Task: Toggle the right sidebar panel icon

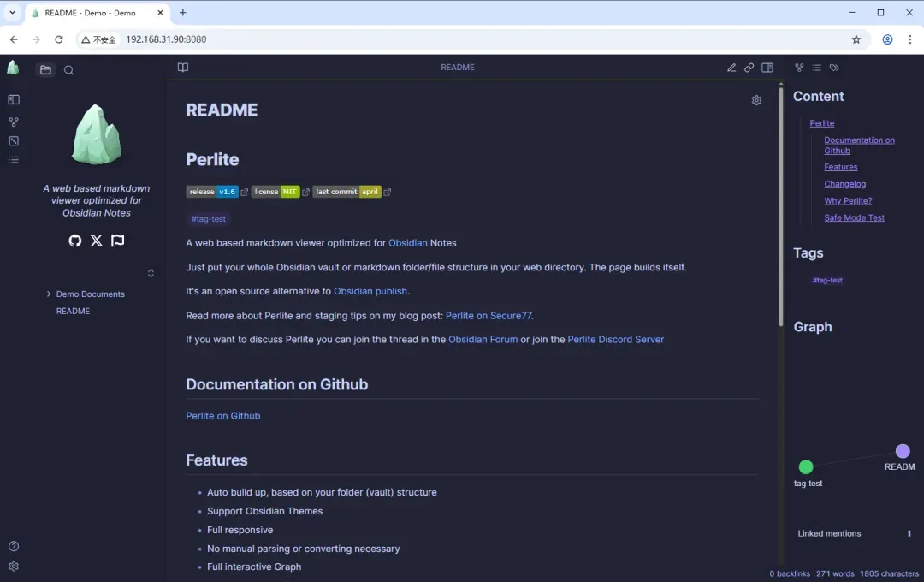Action: 767,68
